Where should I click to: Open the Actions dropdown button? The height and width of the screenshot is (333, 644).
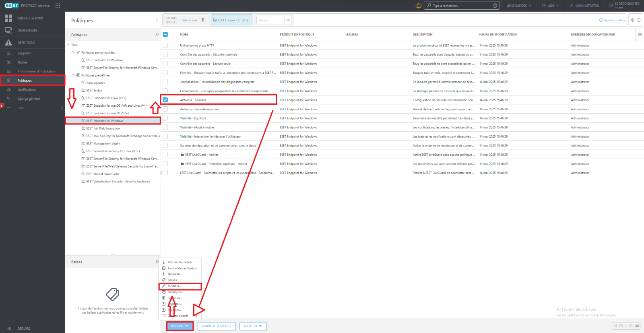pos(180,326)
